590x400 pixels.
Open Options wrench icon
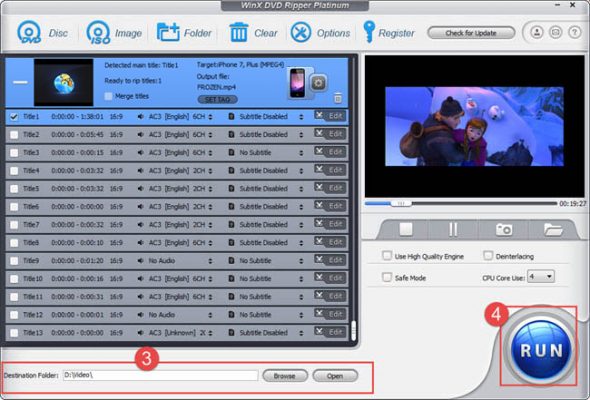301,32
